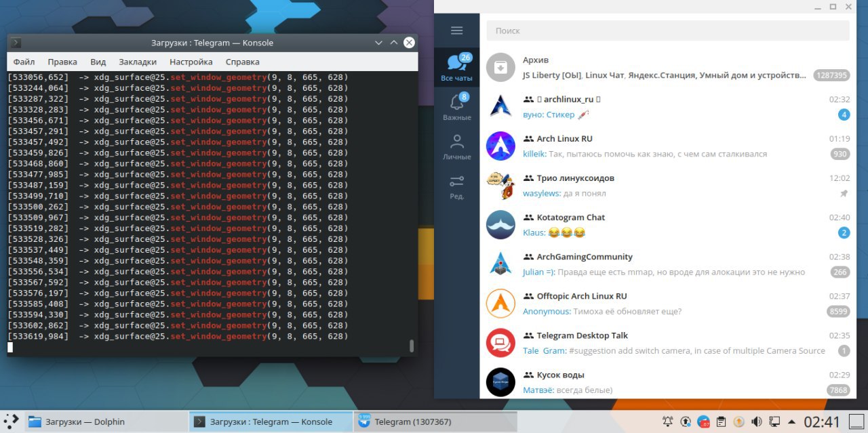The image size is (868, 433).
Task: Close the Telegram window
Action: tap(849, 7)
